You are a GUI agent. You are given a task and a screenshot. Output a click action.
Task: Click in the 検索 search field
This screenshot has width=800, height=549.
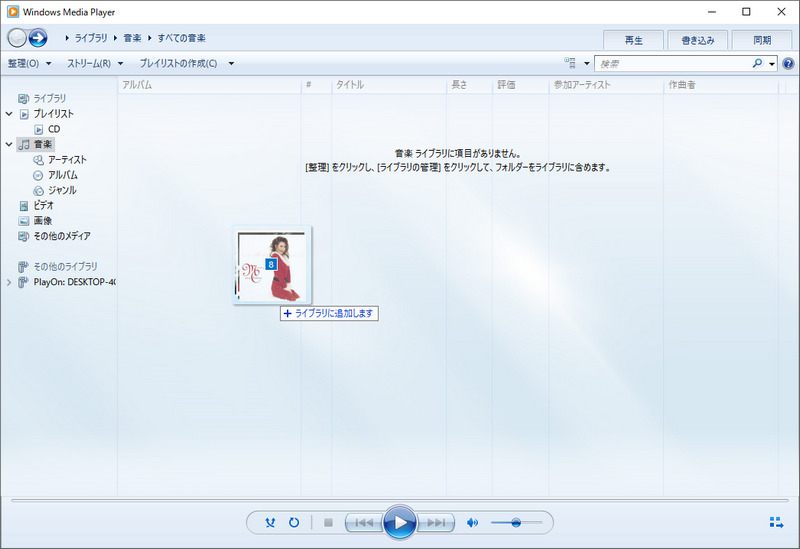(x=673, y=64)
